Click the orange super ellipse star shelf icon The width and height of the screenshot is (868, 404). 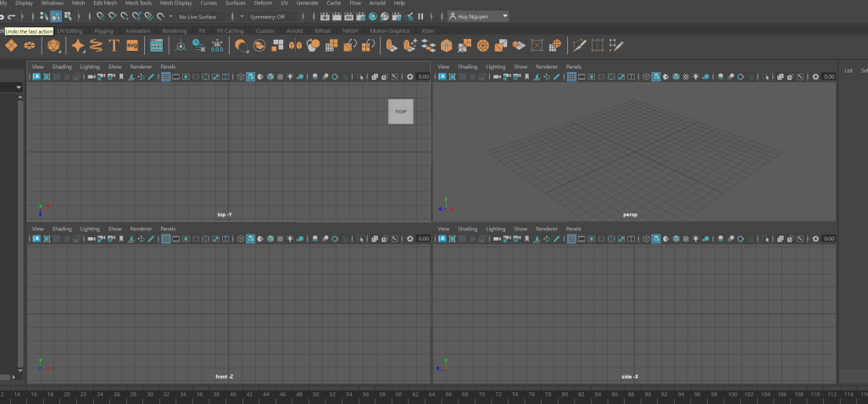78,46
